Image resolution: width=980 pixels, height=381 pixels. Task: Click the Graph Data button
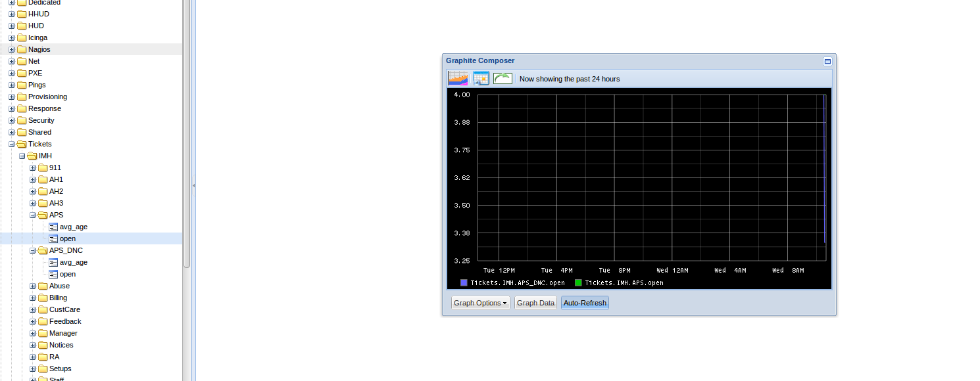[x=535, y=303]
